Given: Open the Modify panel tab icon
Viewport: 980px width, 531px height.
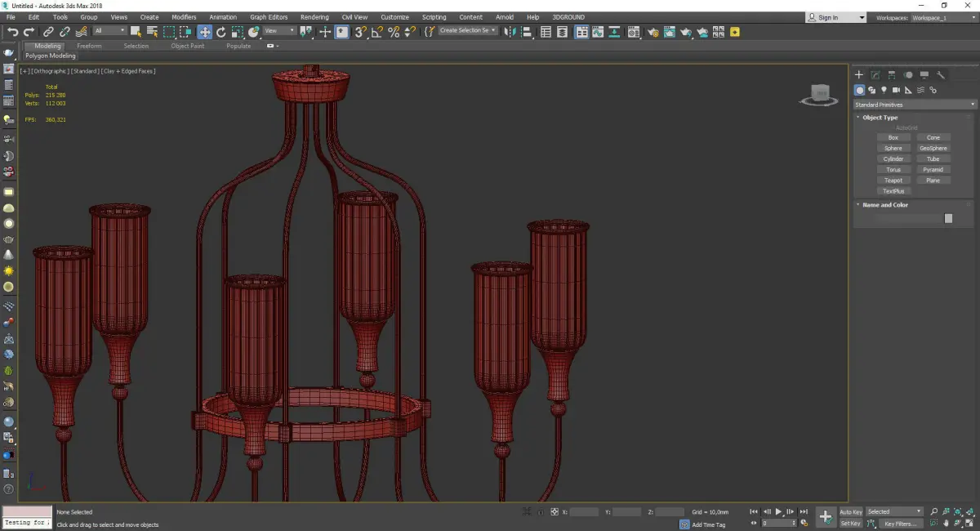Looking at the screenshot, I should (x=875, y=74).
